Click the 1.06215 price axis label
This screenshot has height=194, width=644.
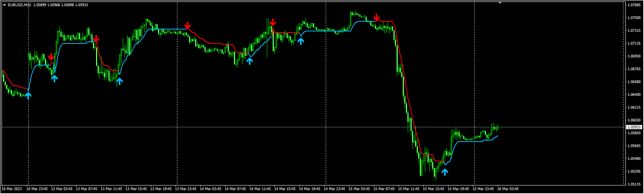[x=634, y=107]
